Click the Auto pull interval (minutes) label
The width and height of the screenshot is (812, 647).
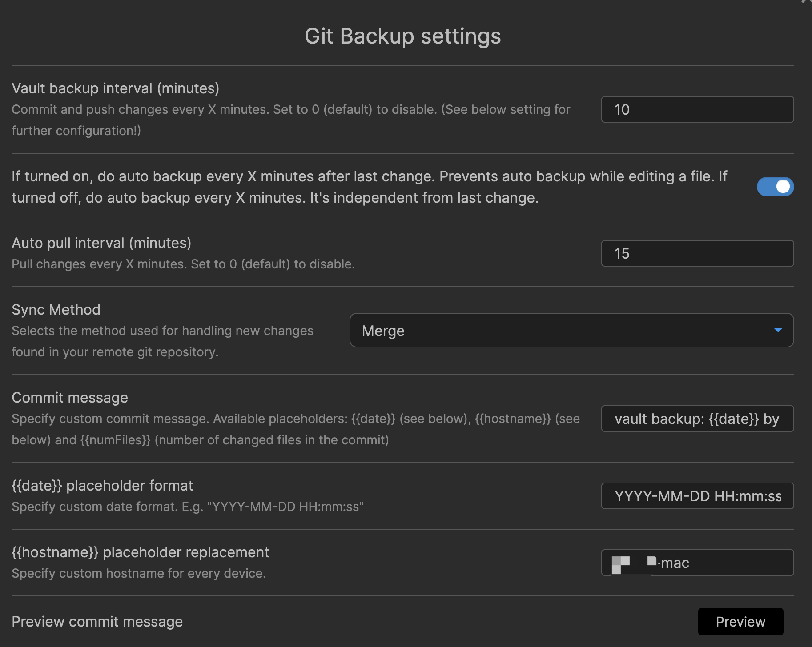point(101,243)
